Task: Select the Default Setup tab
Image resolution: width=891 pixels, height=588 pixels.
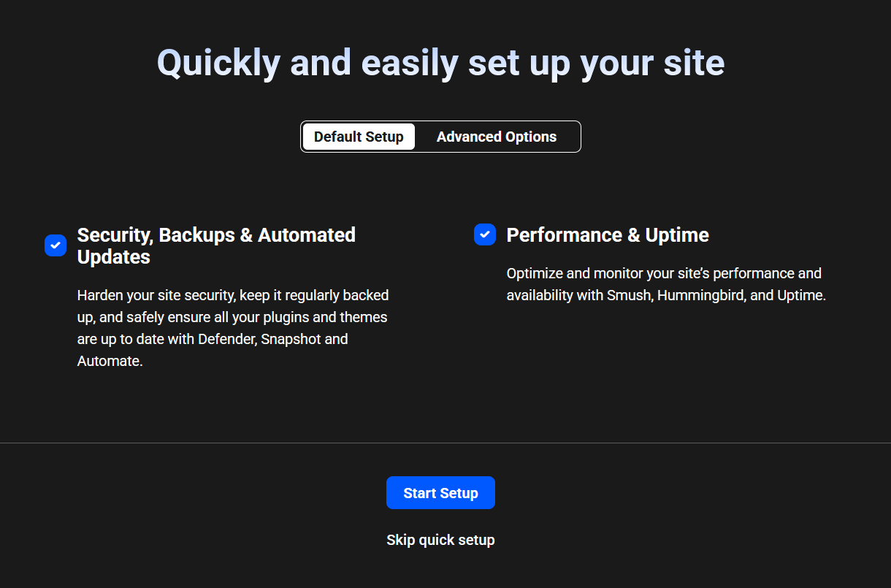Action: click(x=359, y=137)
